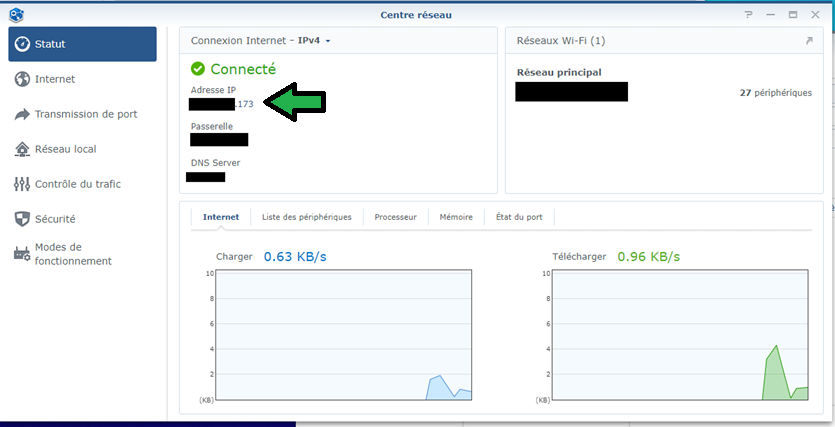The width and height of the screenshot is (835, 427).
Task: Switch to the Processeur tab
Action: pos(396,217)
